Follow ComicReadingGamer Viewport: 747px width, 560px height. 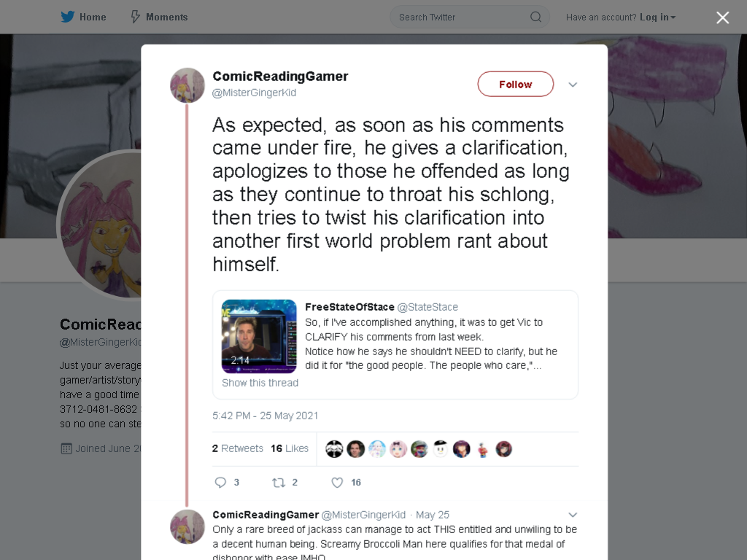tap(516, 85)
